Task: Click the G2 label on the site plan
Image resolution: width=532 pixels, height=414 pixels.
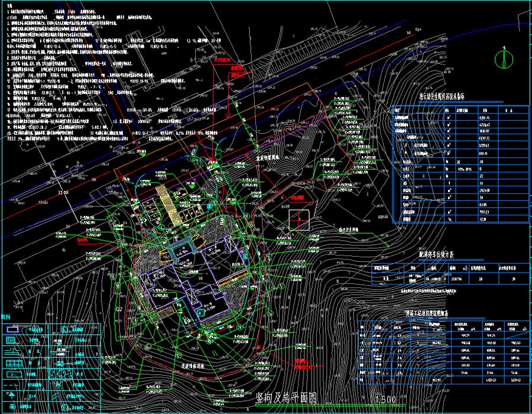Action: coord(119,309)
